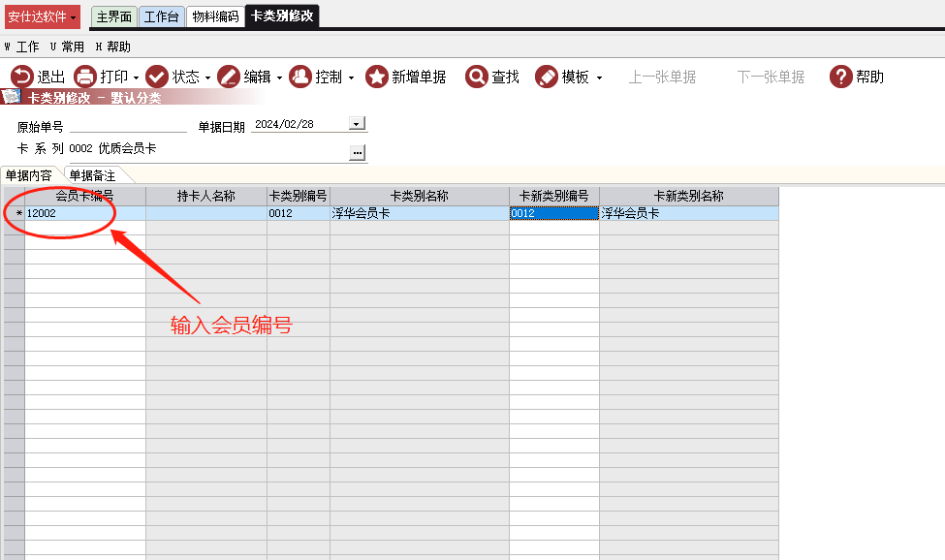Click the 编辑 pencil icon

[229, 78]
